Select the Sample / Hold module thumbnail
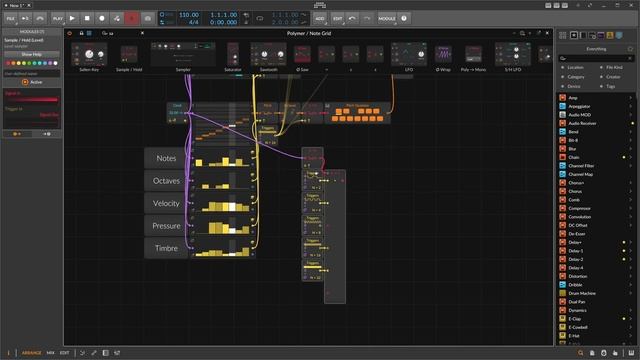The image size is (640, 360). [x=129, y=54]
